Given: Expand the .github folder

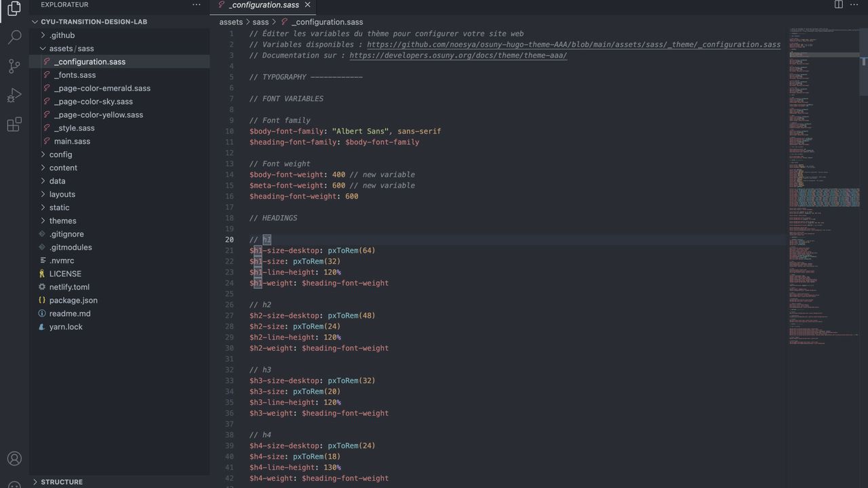Looking at the screenshot, I should (x=62, y=35).
